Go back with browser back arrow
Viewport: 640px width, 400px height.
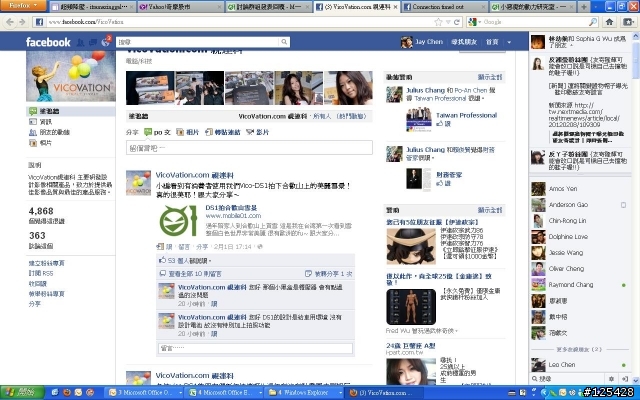pos(10,22)
